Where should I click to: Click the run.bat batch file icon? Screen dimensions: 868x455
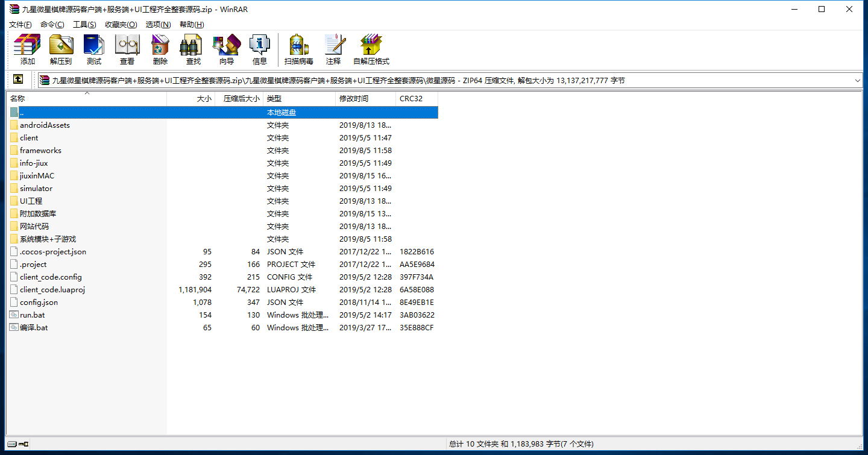tap(14, 315)
